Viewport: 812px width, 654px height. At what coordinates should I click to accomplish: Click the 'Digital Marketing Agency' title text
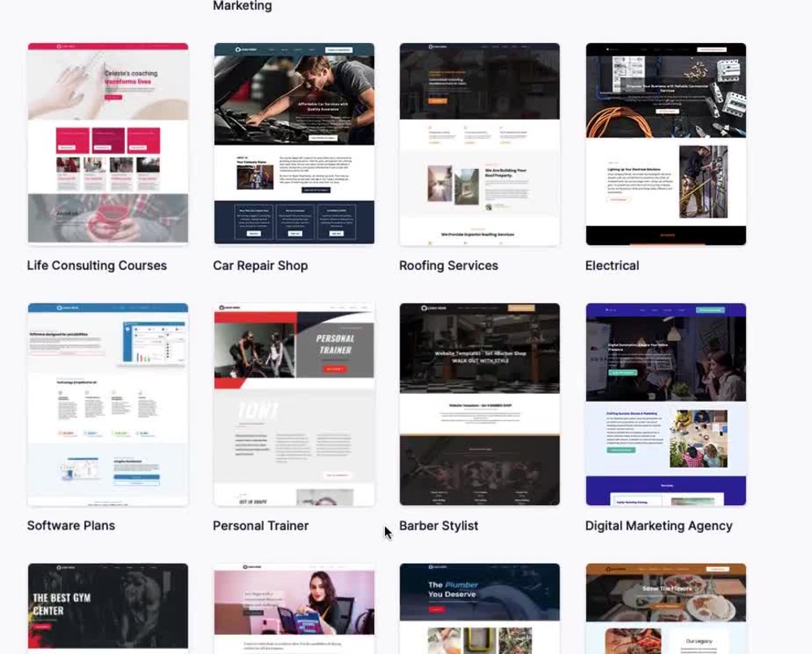tap(659, 526)
